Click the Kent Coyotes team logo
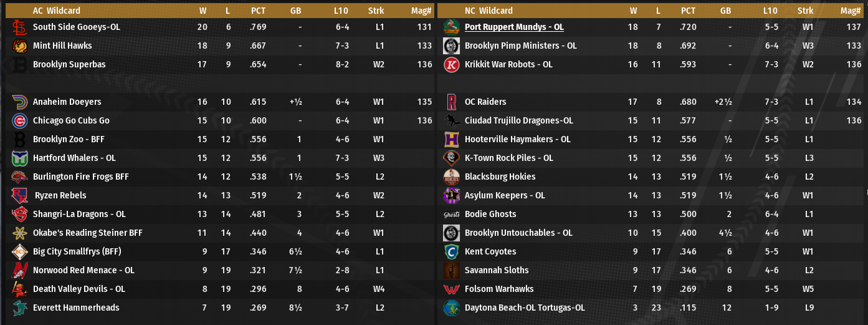This screenshot has height=325, width=868. point(451,251)
